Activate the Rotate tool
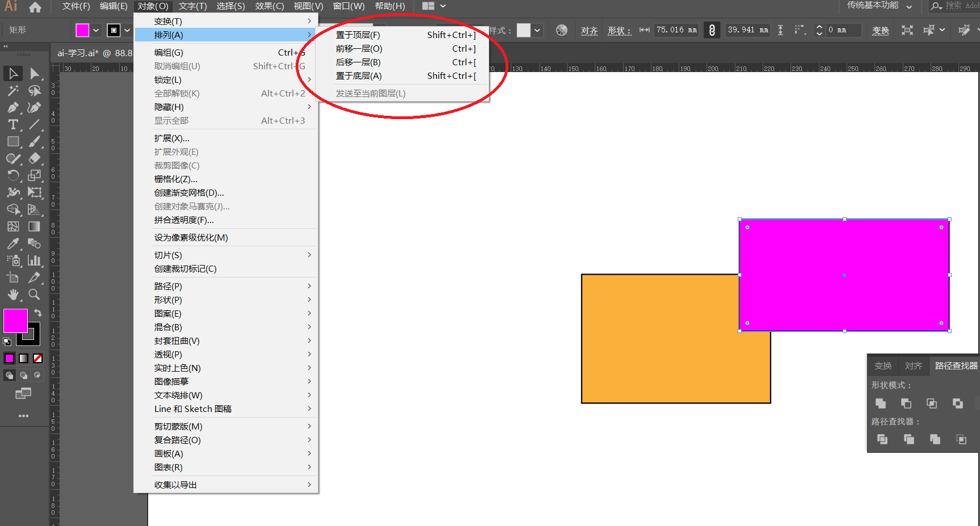Screen dimensions: 980x526 13,176
